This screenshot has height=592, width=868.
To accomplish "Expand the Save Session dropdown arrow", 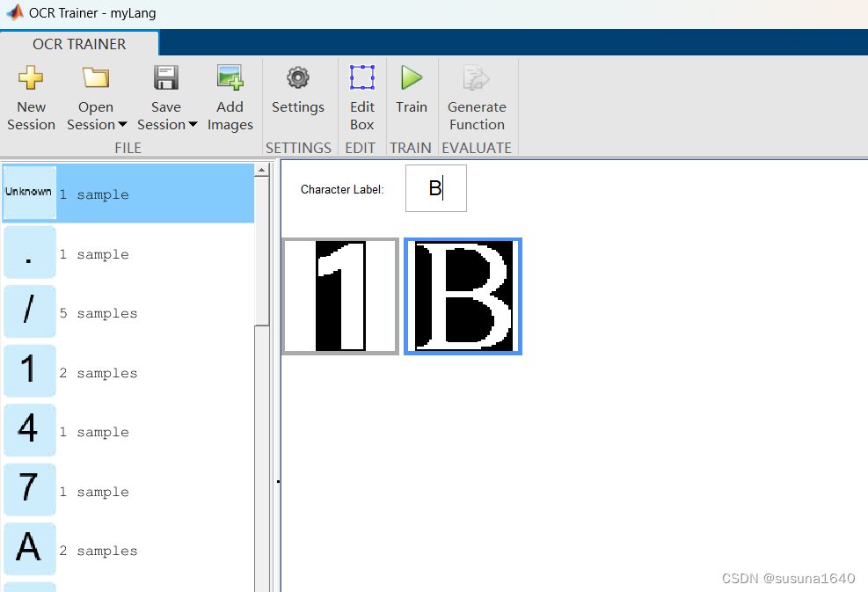I will pos(193,125).
